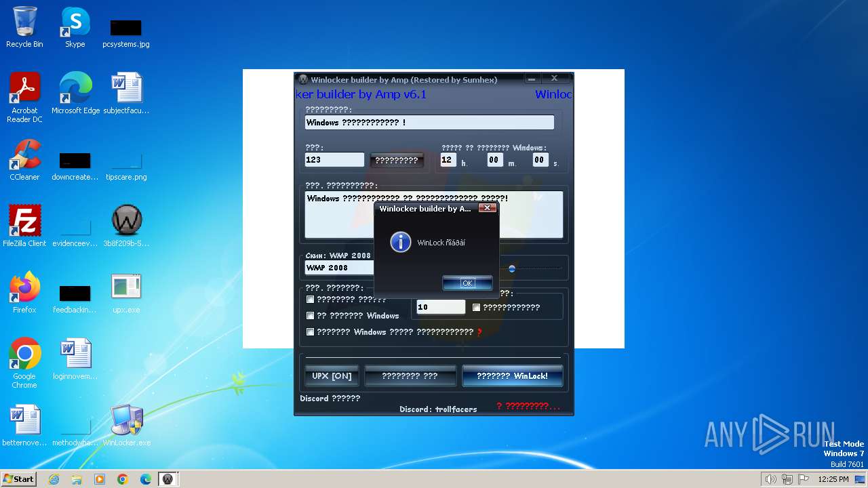868x488 pixels.
Task: Select the loginnovem... Word document icon
Action: point(75,359)
